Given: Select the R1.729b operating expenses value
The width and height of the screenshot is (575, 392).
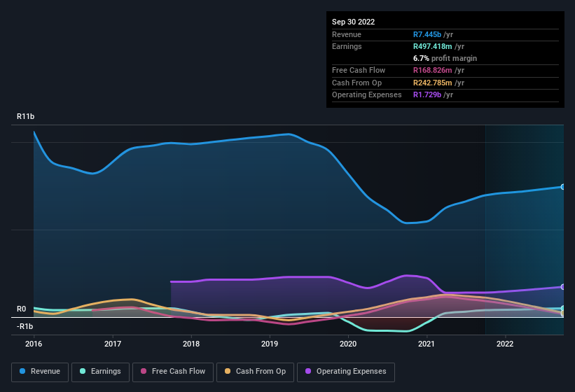Looking at the screenshot, I should [x=427, y=94].
